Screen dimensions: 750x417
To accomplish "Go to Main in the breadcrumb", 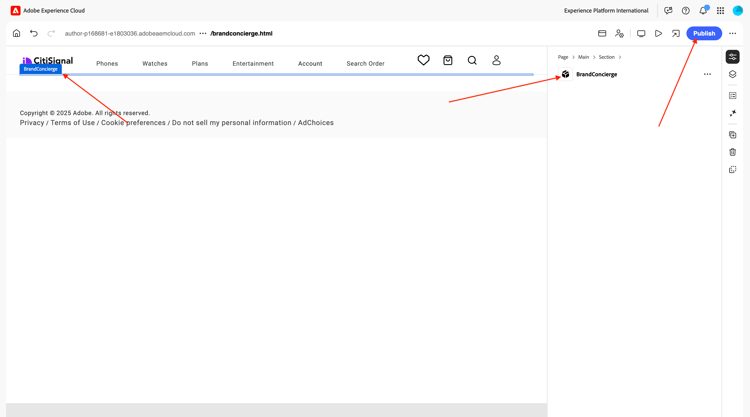I will coord(583,57).
